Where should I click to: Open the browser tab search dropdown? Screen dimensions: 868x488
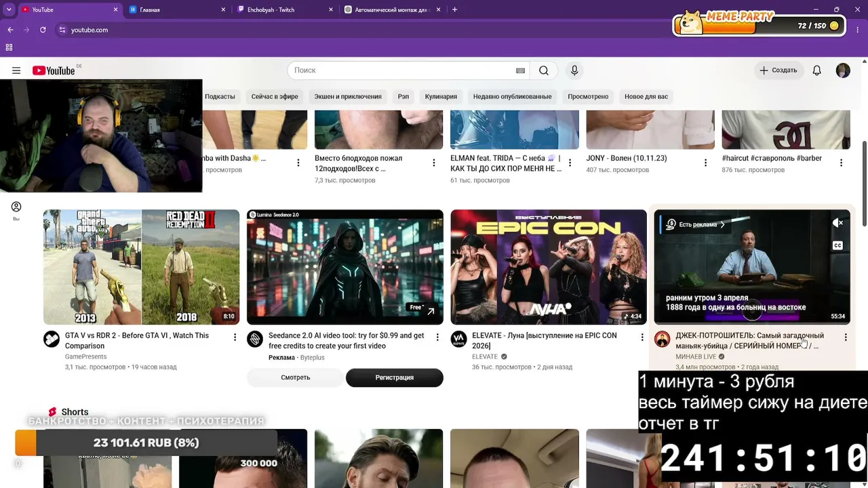pos(9,9)
